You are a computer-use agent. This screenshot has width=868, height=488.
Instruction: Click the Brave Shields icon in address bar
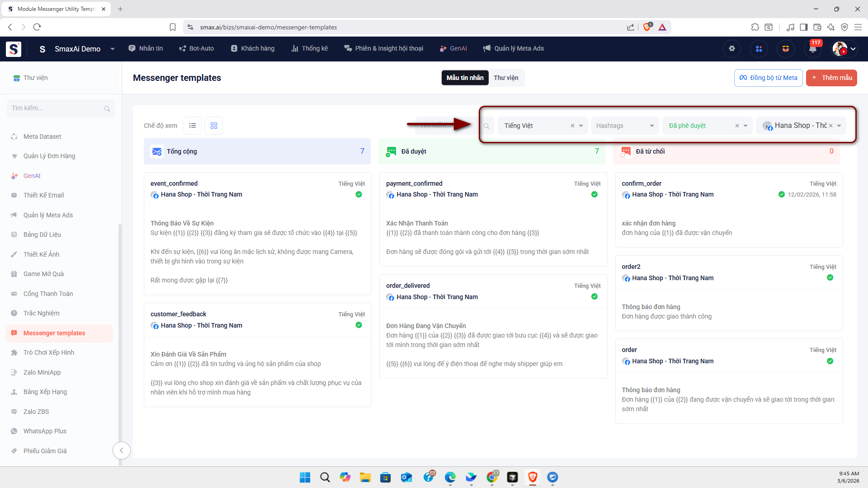[x=647, y=27]
